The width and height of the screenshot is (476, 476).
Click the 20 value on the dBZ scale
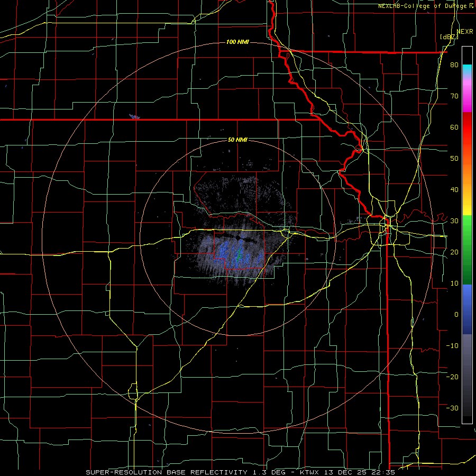click(x=454, y=252)
